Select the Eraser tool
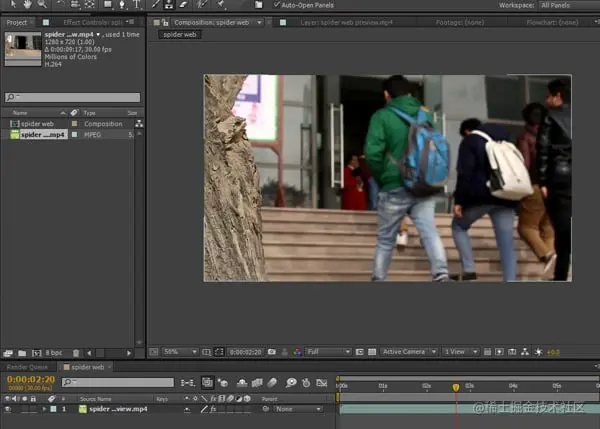 (x=184, y=4)
